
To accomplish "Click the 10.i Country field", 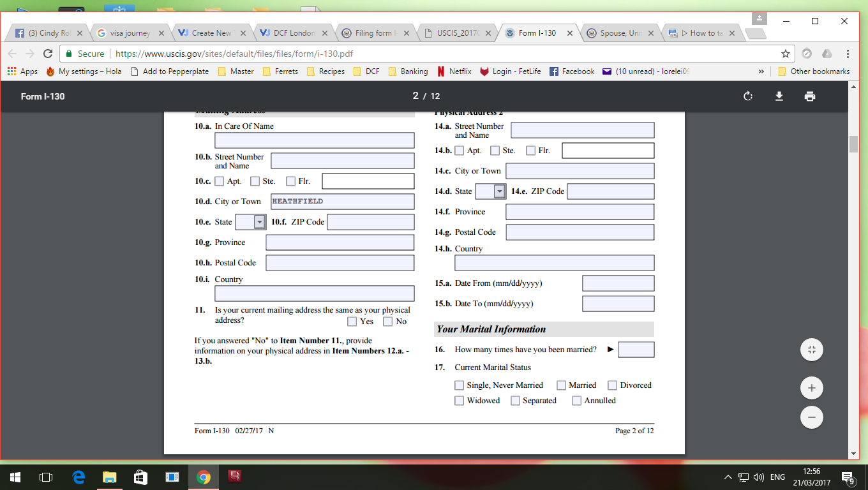I will (315, 293).
